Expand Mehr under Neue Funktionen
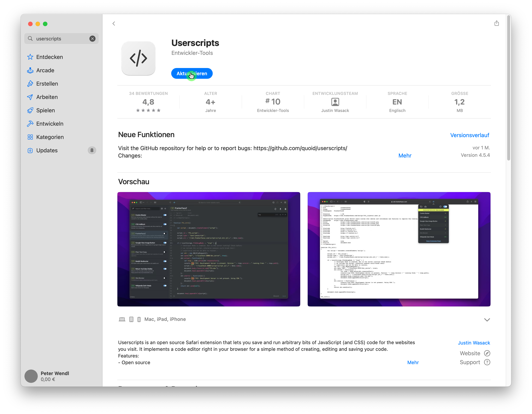Screen dimensions: 532x414 coord(405,155)
